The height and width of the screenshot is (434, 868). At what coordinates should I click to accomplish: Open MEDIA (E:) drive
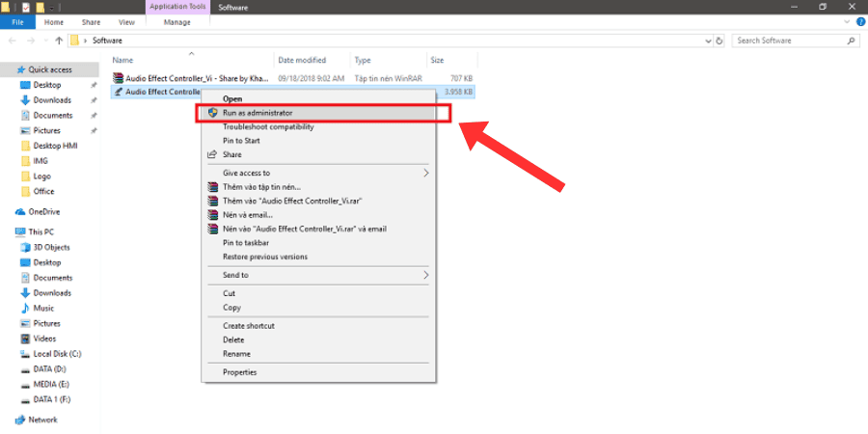coord(51,384)
